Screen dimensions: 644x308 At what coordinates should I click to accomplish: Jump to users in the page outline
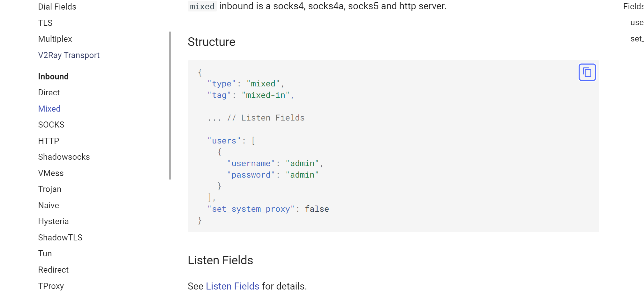[x=636, y=22]
